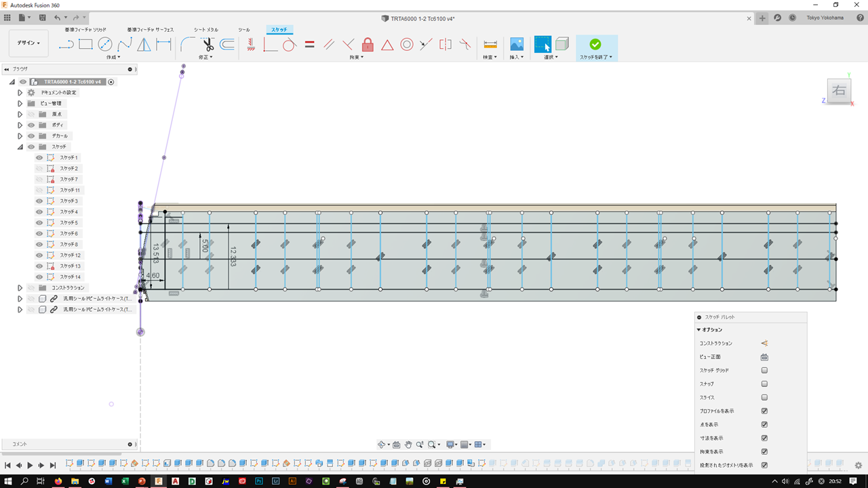
Task: Play the design timeline
Action: [x=30, y=466]
